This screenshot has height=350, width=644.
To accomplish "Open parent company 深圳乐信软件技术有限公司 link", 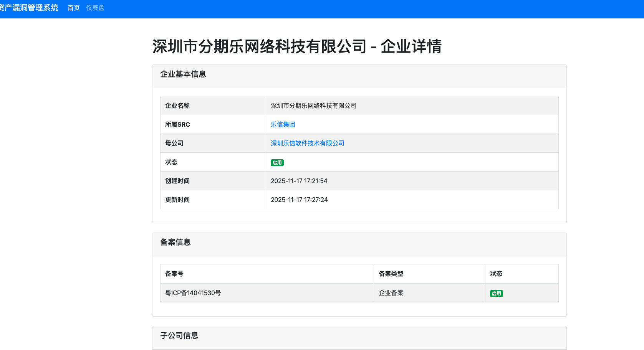I will (307, 143).
